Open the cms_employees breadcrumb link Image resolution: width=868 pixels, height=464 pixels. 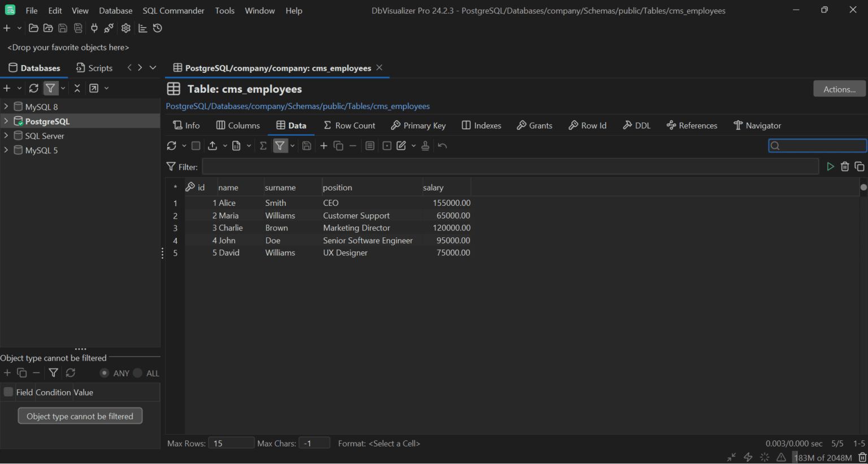[x=403, y=106]
